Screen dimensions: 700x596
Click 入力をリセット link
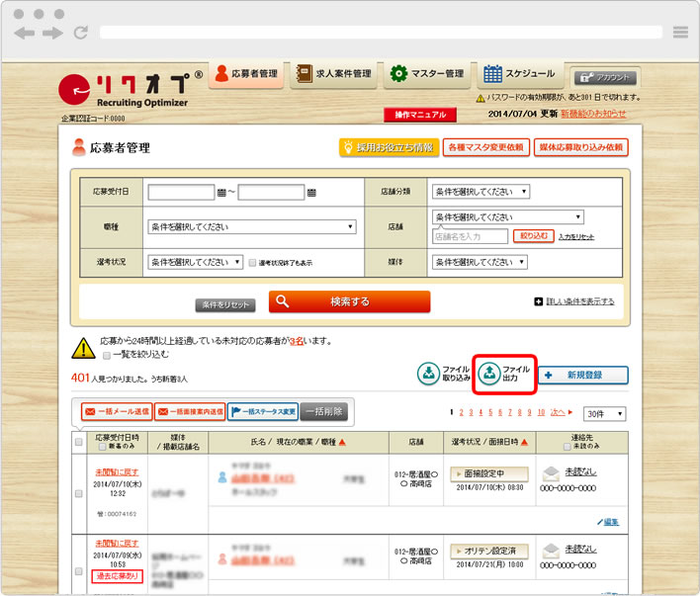576,237
